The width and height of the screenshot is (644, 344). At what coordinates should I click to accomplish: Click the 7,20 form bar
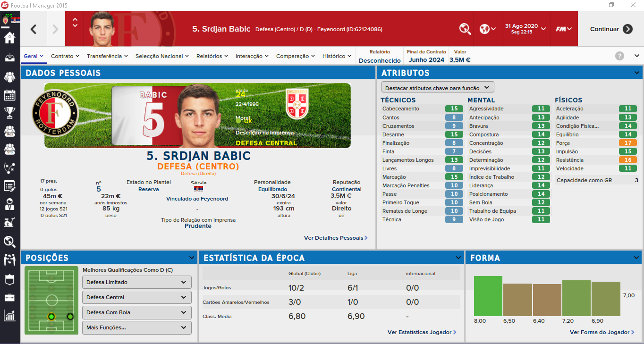point(576,298)
